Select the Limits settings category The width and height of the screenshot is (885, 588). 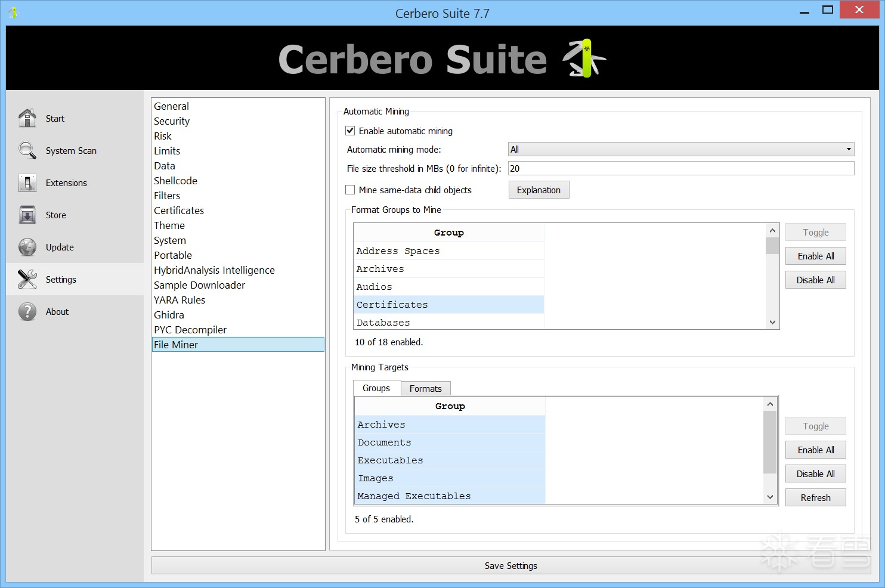[x=238, y=151]
